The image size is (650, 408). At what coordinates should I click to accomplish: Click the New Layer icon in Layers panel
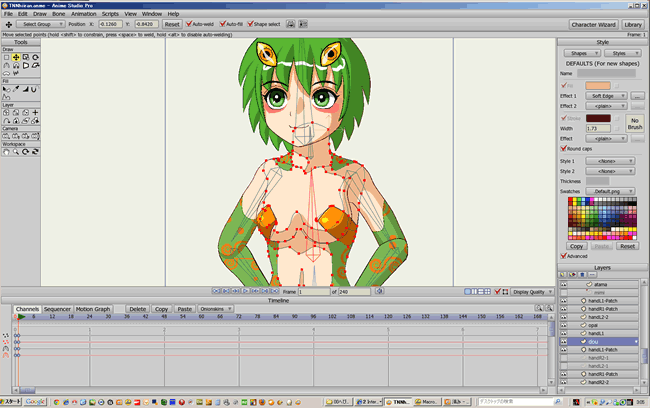click(563, 274)
